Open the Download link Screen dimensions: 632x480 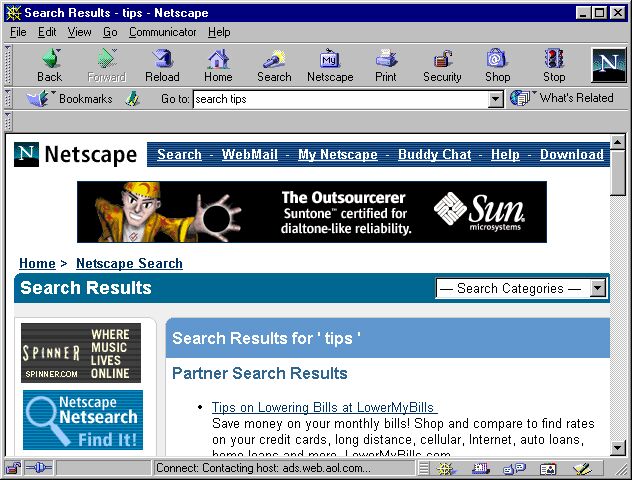coord(572,154)
